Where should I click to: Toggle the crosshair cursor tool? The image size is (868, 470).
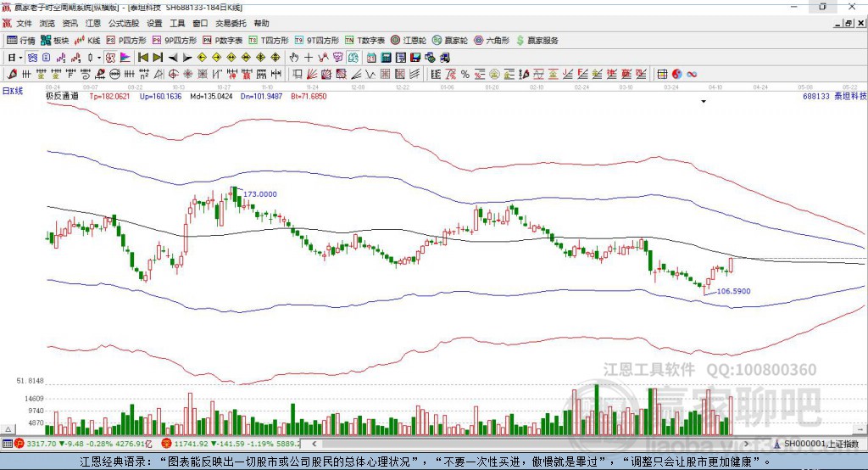[309, 58]
